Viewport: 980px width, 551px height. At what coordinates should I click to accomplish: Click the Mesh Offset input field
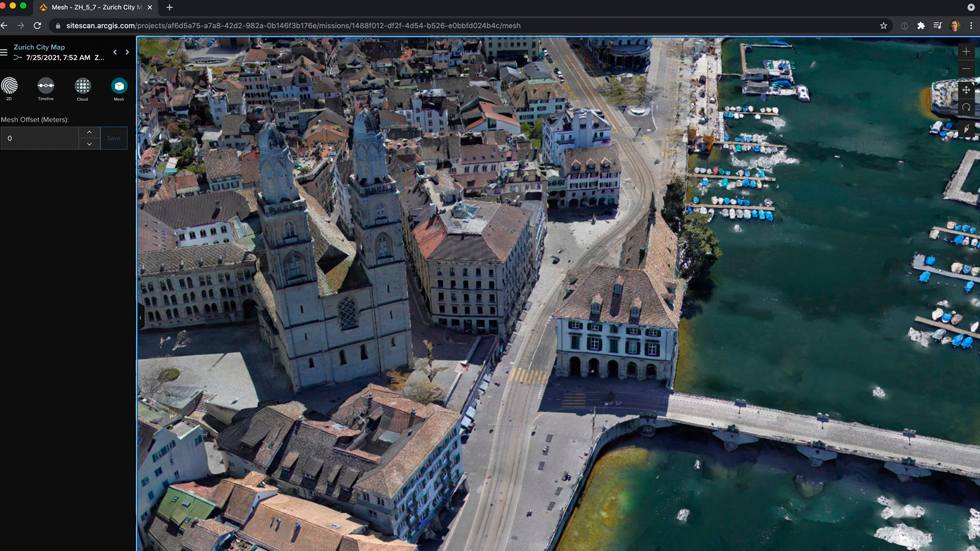click(x=40, y=138)
